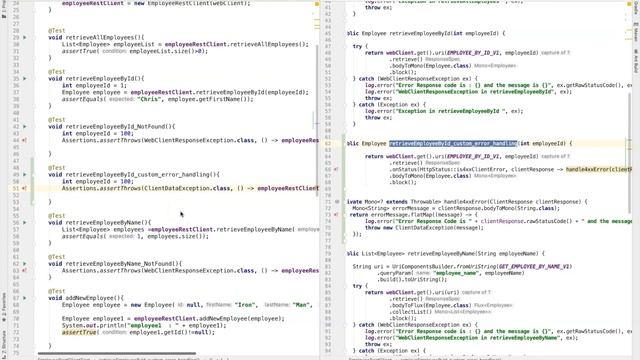
Task: Click addNewEmployee method declaration name
Action: [x=90, y=298]
